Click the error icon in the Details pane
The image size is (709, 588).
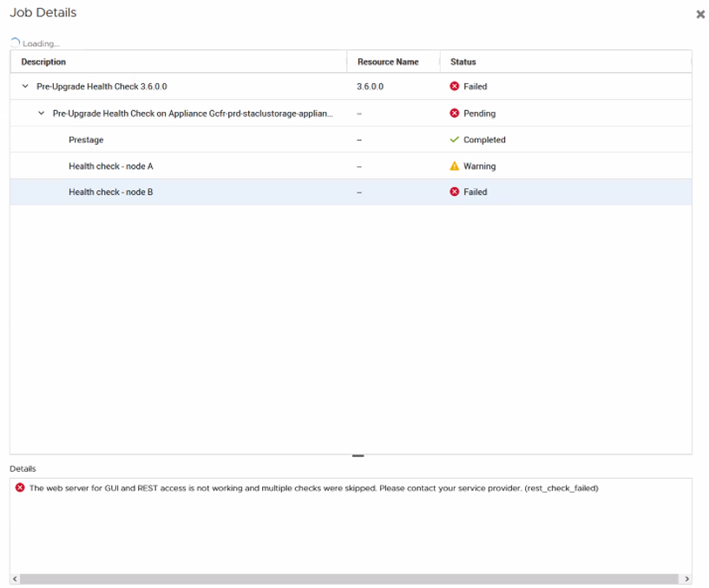22,487
